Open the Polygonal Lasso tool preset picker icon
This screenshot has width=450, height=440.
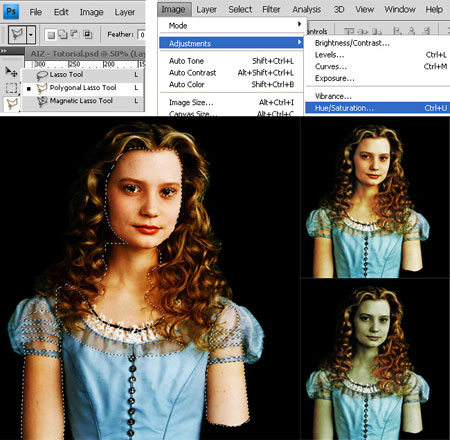(x=17, y=34)
